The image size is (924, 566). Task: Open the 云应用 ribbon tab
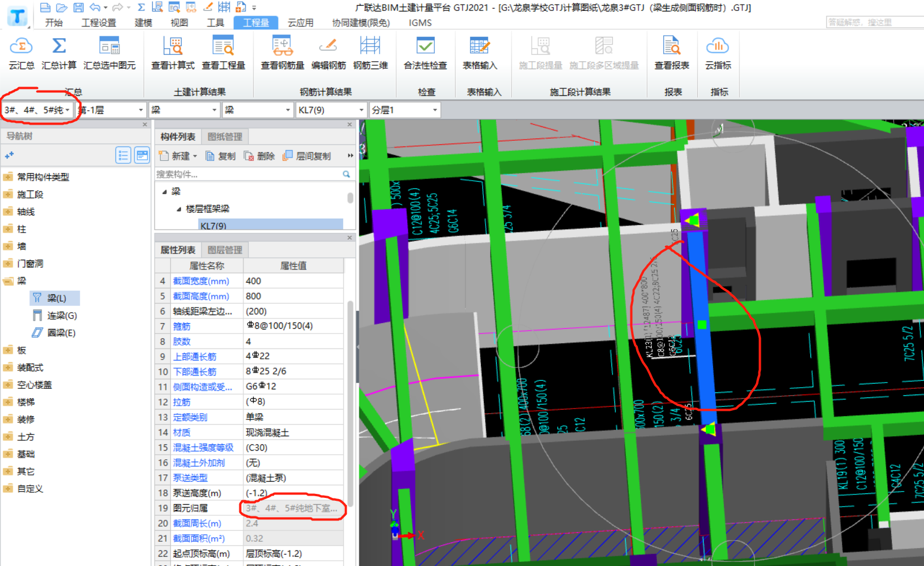click(300, 23)
